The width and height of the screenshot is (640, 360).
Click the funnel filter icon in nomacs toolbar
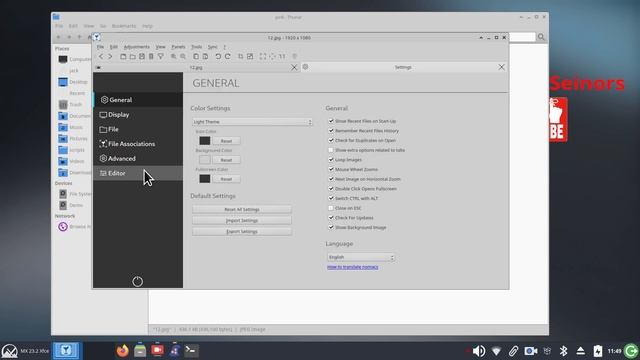tap(161, 56)
